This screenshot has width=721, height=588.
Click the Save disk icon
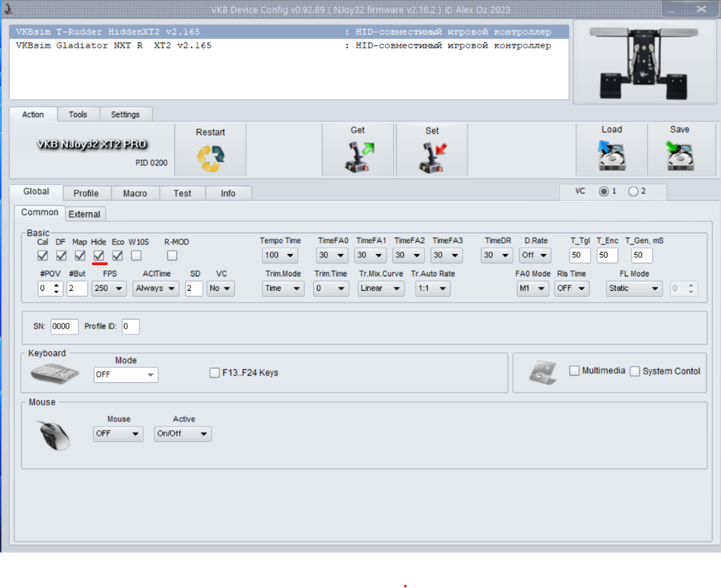pyautogui.click(x=679, y=157)
